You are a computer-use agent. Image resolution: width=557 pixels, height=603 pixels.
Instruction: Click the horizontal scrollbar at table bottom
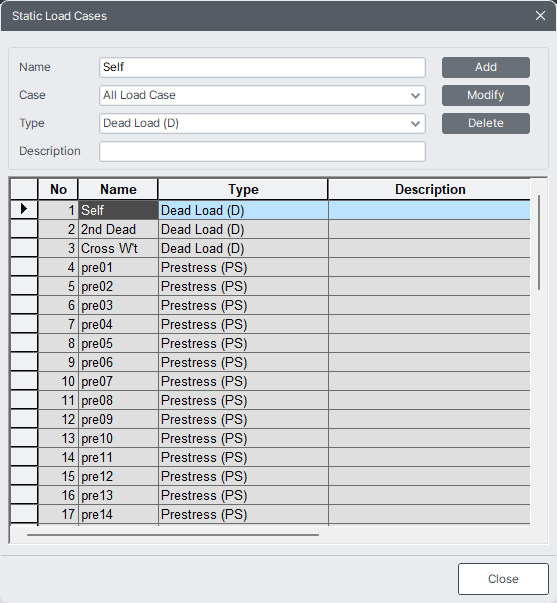coord(173,535)
